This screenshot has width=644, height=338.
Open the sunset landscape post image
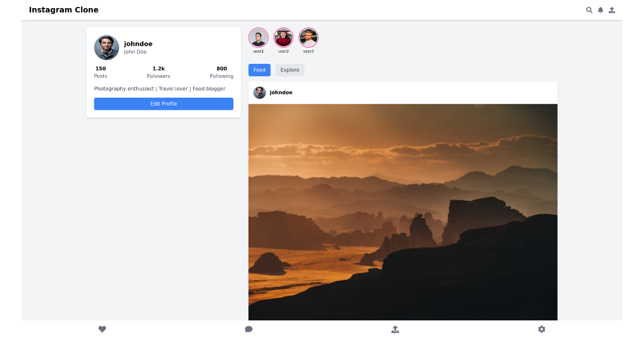tap(402, 211)
